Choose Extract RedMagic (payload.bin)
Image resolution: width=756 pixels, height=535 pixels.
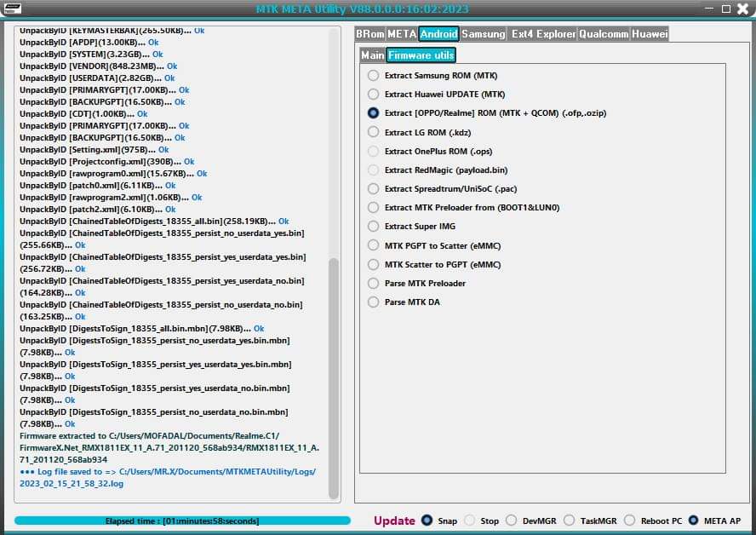coord(373,170)
